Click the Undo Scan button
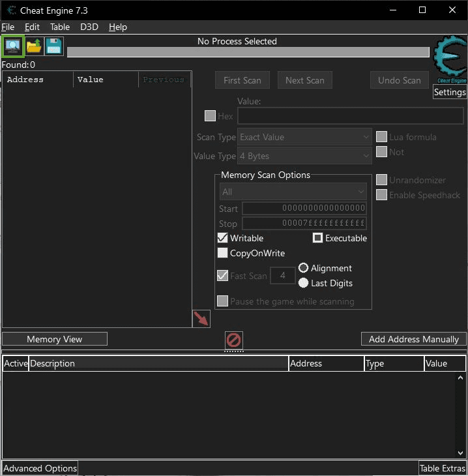This screenshot has width=468, height=476. (400, 80)
